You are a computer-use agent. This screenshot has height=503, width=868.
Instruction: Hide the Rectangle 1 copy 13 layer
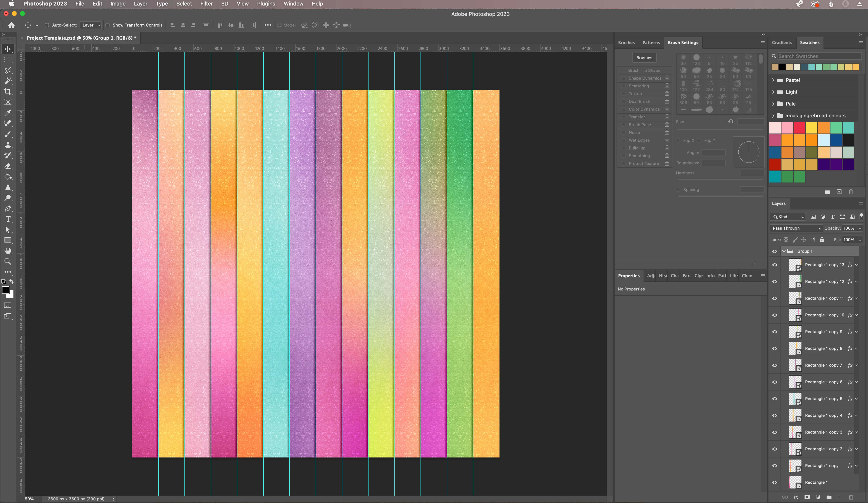[775, 265]
